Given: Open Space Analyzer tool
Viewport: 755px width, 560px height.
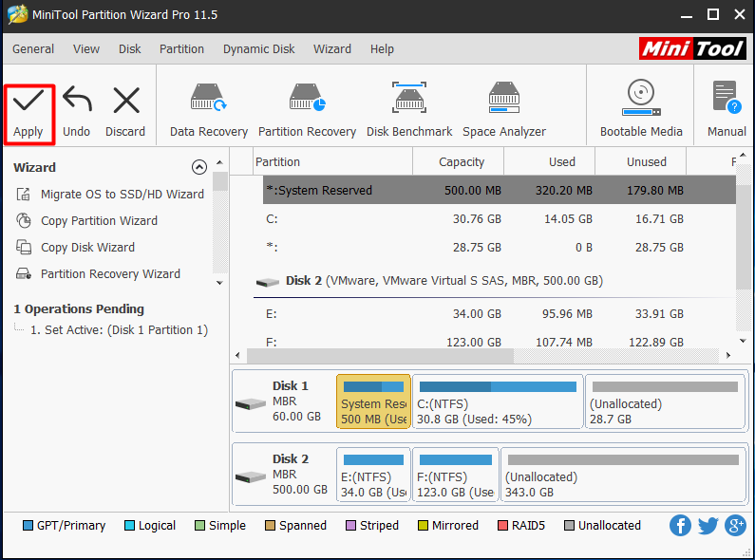Looking at the screenshot, I should pyautogui.click(x=504, y=111).
